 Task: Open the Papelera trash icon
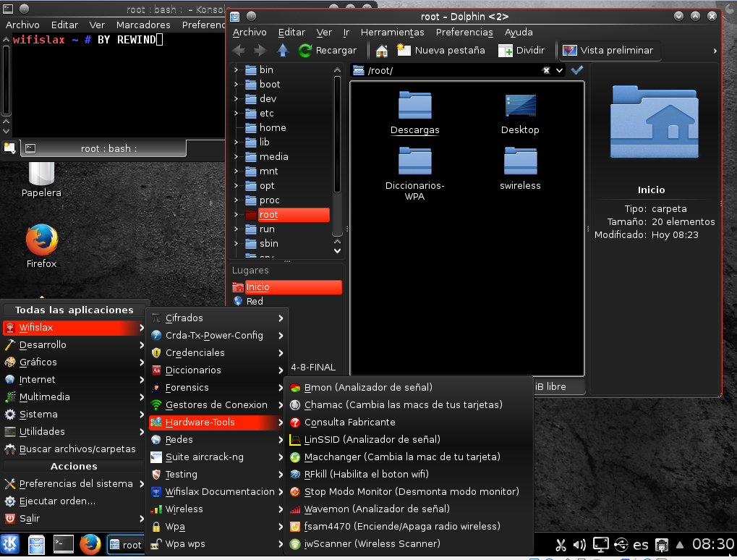(x=41, y=179)
